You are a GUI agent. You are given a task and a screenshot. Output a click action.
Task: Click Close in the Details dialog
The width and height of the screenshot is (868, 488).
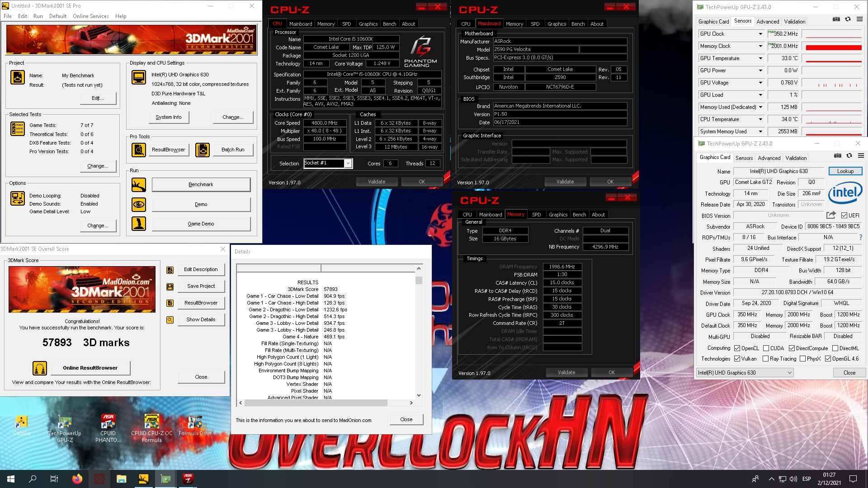(406, 420)
